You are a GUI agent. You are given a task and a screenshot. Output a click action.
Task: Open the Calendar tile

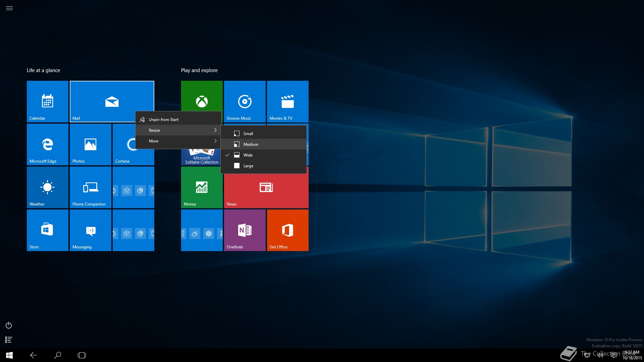(48, 102)
